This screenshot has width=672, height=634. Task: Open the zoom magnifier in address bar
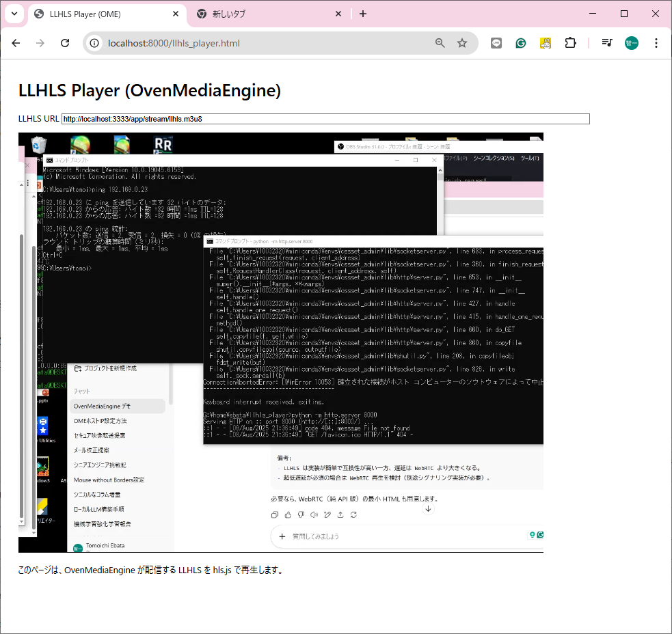click(440, 43)
